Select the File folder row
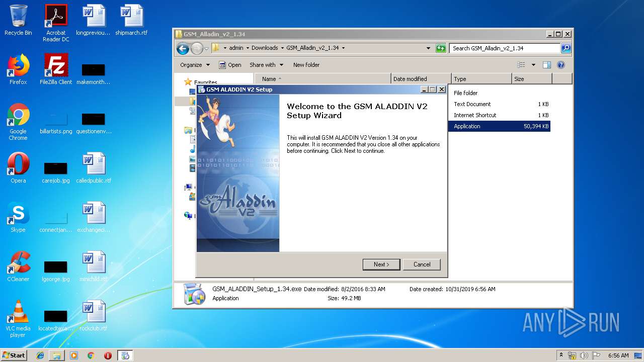This screenshot has width=644, height=362. [x=499, y=93]
